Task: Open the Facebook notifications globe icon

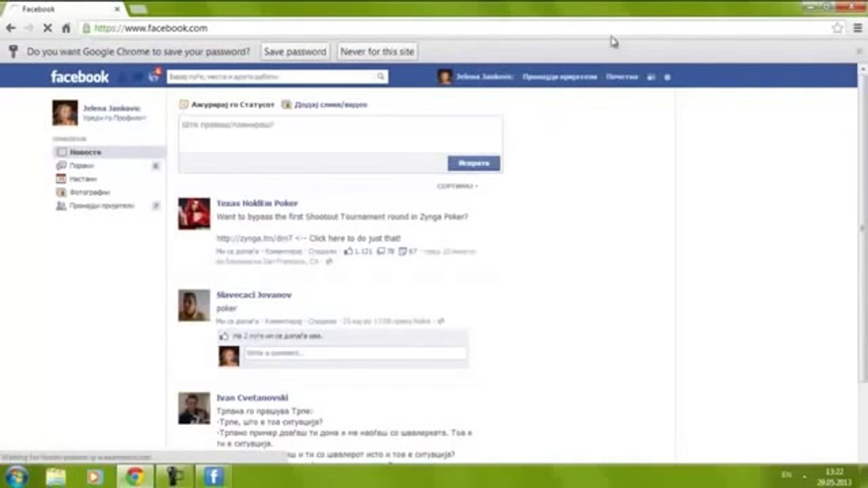Action: click(x=155, y=77)
